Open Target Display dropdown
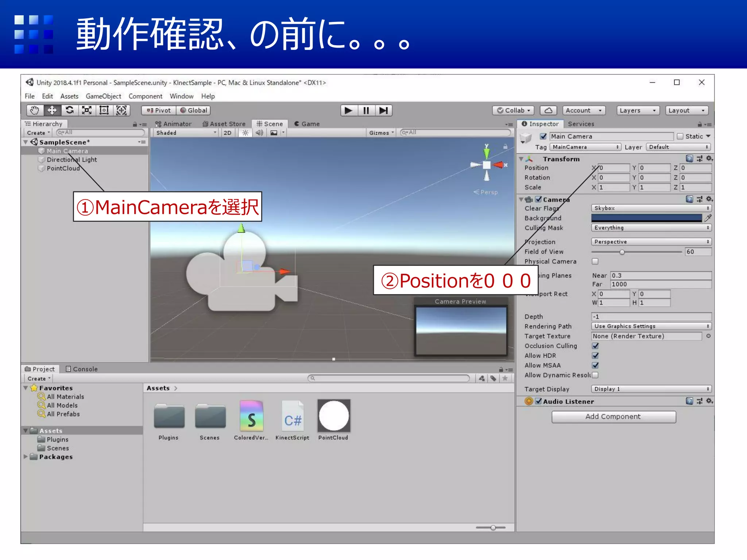This screenshot has height=560, width=747. point(651,389)
